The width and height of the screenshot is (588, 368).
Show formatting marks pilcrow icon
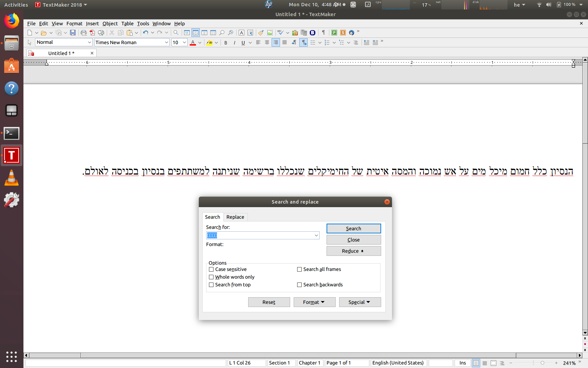point(323,33)
